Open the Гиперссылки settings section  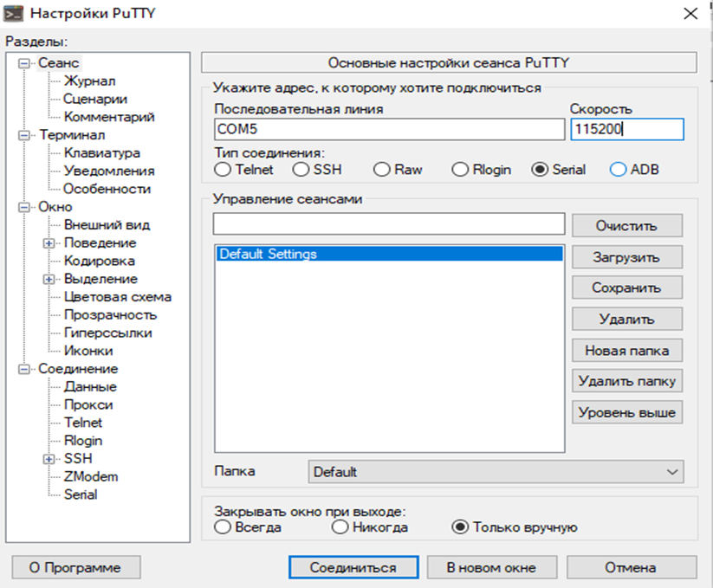click(x=108, y=333)
